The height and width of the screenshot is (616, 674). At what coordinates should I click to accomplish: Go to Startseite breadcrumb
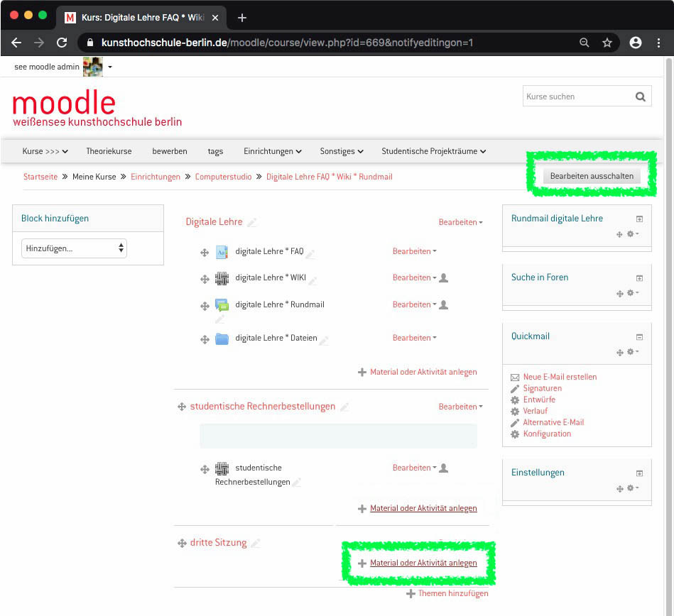[40, 177]
